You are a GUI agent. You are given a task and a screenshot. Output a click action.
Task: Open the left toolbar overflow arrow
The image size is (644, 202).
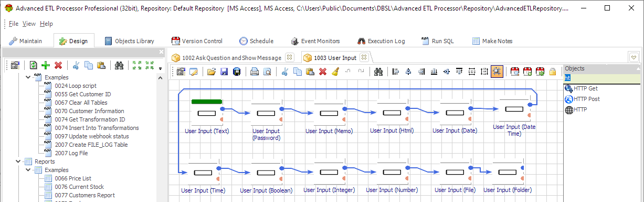coord(160,68)
